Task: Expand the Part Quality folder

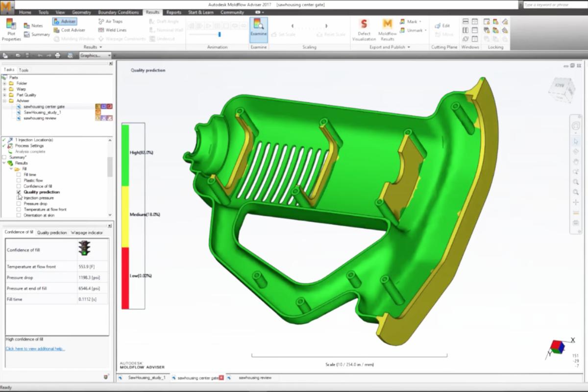Action: click(4, 95)
